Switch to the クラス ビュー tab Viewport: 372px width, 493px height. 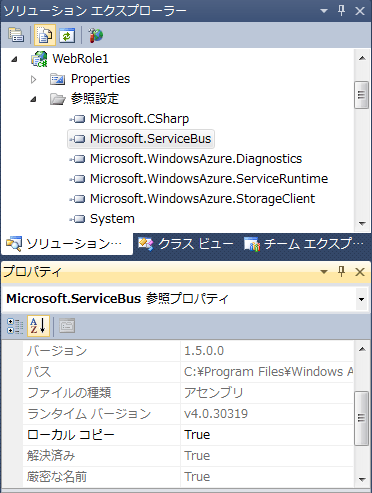click(x=186, y=244)
